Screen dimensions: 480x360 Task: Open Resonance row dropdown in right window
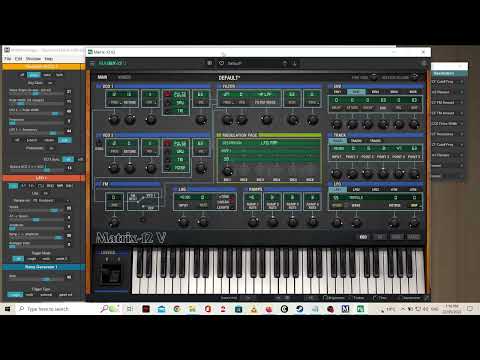click(x=462, y=134)
